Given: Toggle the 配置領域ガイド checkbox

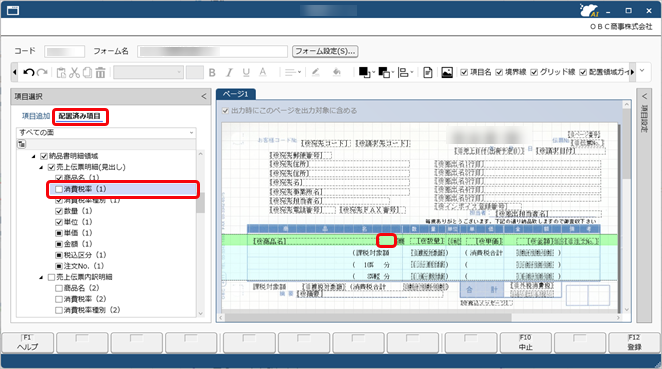Looking at the screenshot, I should click(583, 73).
